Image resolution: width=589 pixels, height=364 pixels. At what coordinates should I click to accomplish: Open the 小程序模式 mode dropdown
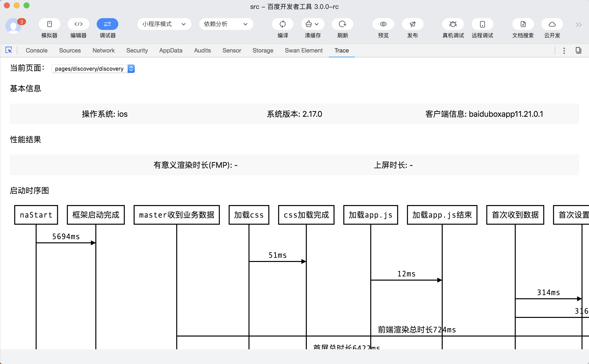[x=164, y=24]
